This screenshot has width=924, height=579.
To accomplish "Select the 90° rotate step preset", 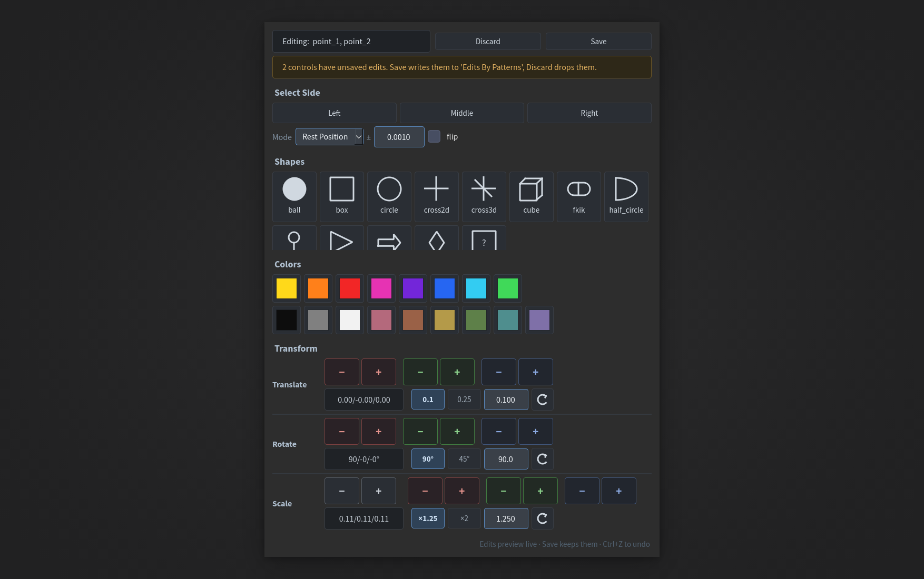I will point(428,459).
